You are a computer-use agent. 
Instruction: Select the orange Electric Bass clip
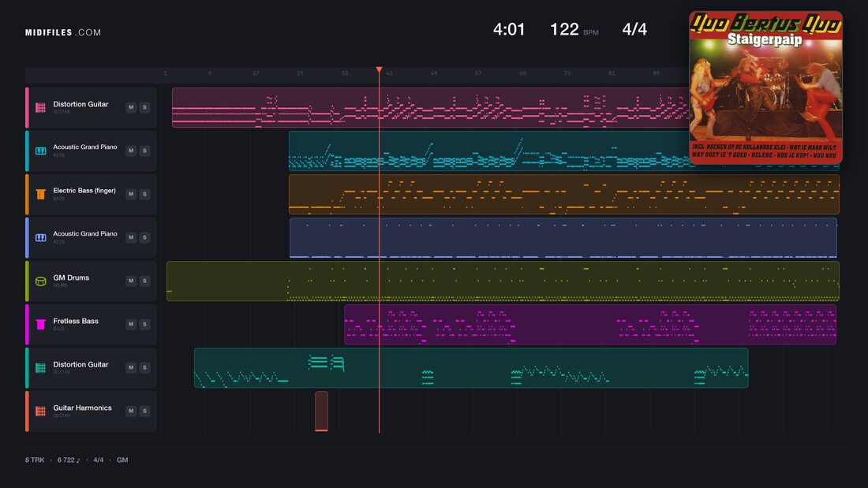coord(564,194)
